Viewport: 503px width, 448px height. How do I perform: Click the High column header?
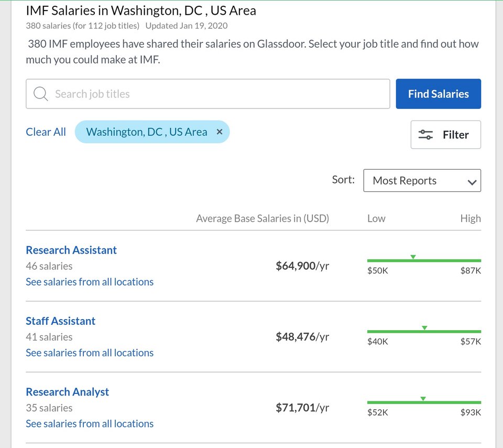coord(471,218)
